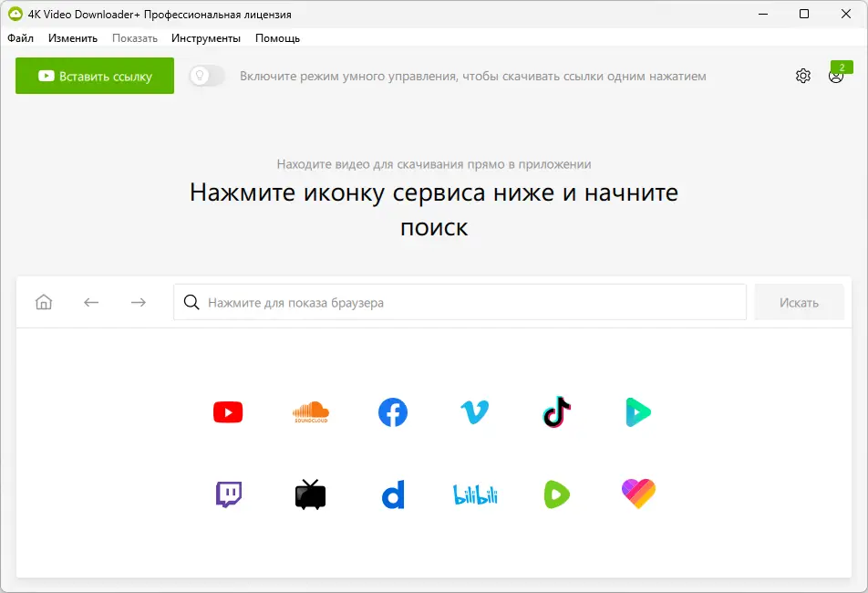Viewport: 868px width, 593px height.
Task: Open the Помощь menu
Action: 278,38
